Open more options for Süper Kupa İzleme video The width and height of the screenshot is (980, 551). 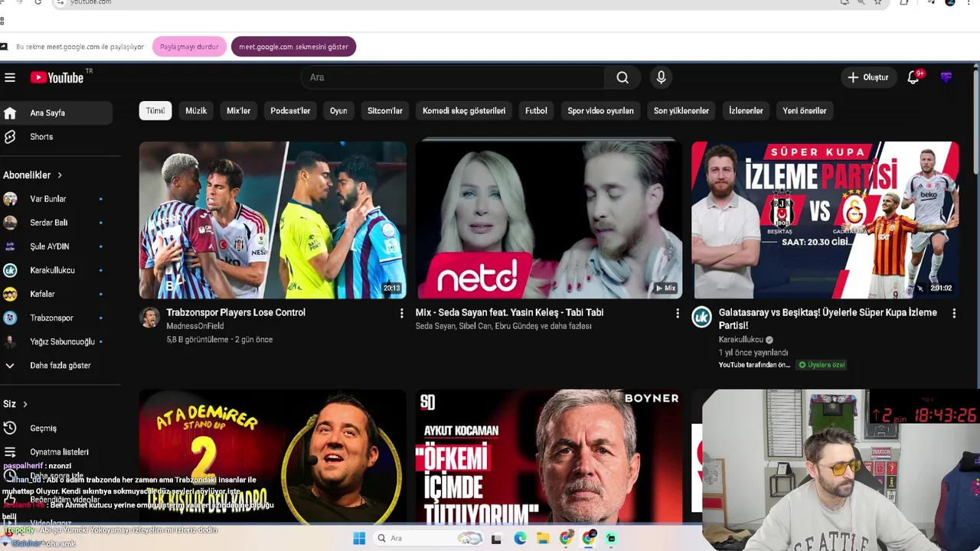[954, 313]
